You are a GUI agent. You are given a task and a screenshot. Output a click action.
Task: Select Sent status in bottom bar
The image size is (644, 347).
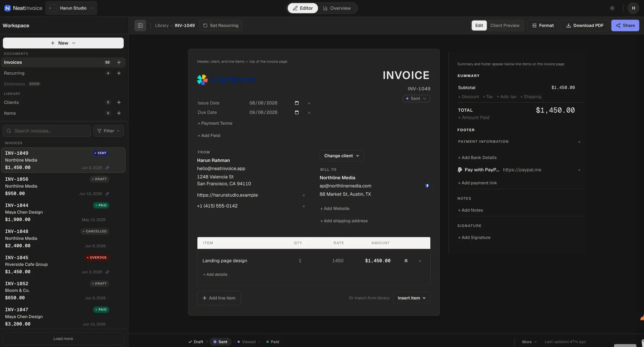(x=220, y=342)
